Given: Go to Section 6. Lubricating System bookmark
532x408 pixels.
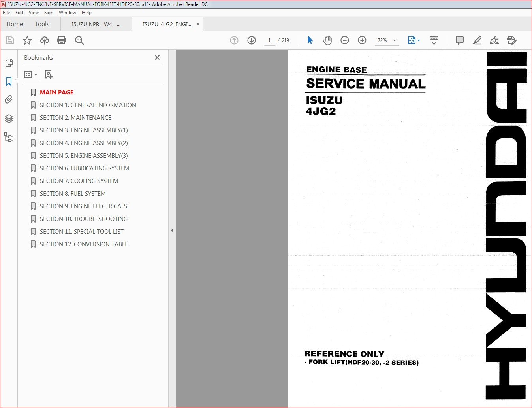Looking at the screenshot, I should point(84,168).
